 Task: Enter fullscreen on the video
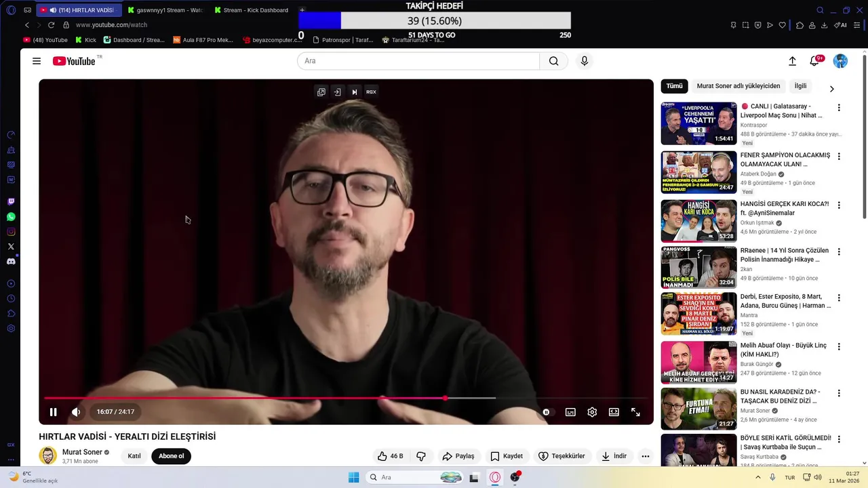[635, 412]
